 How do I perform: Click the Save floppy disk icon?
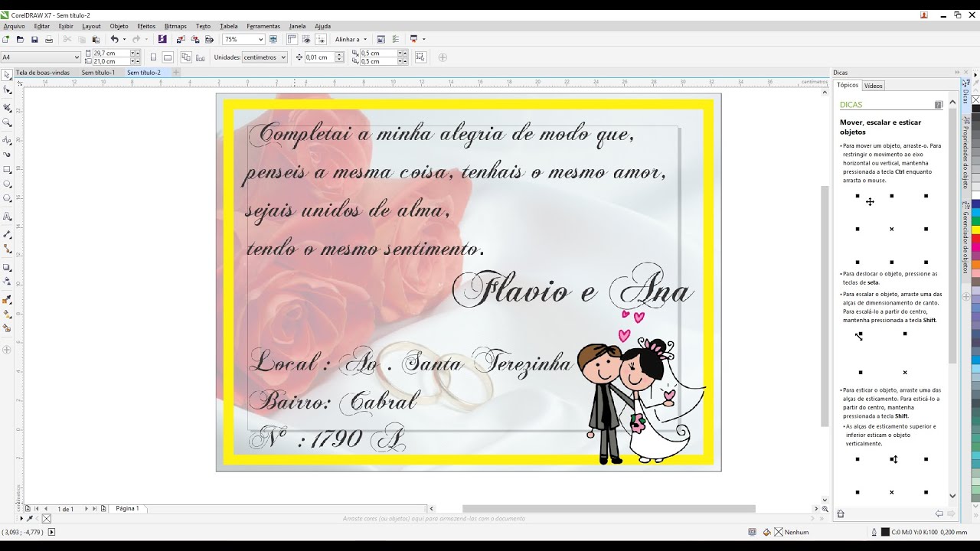point(34,39)
